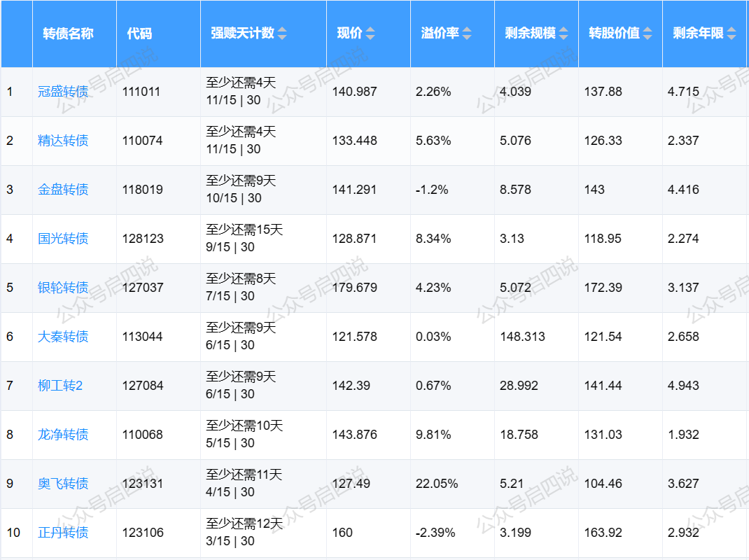Viewport: 749px width, 560px height.
Task: Click sort arrows beside 溢价率 header
Action: tap(467, 34)
